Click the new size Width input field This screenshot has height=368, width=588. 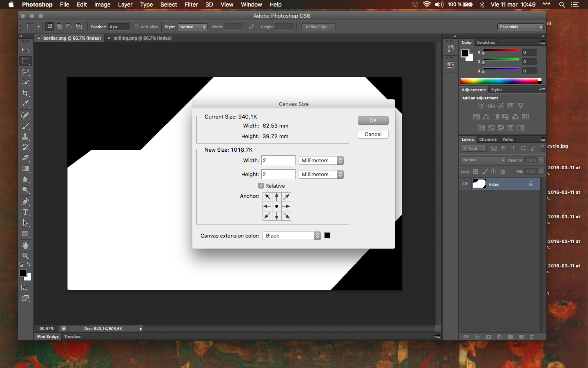[x=278, y=160]
